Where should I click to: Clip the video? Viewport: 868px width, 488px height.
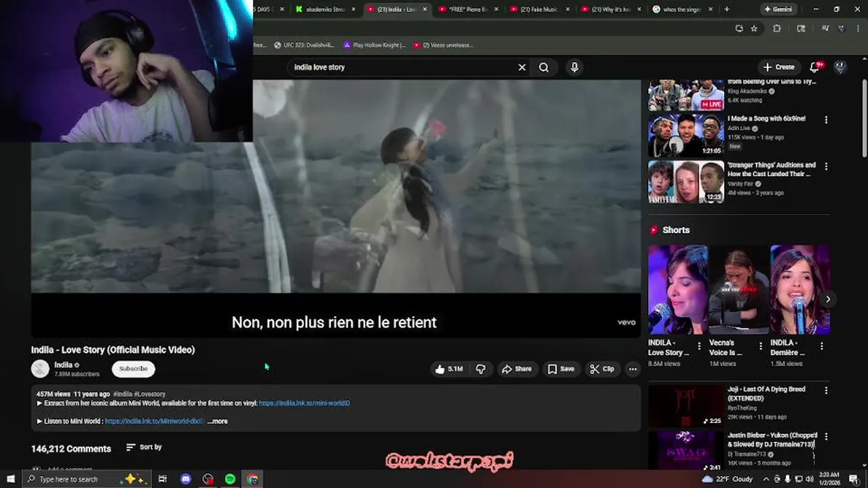click(x=601, y=369)
